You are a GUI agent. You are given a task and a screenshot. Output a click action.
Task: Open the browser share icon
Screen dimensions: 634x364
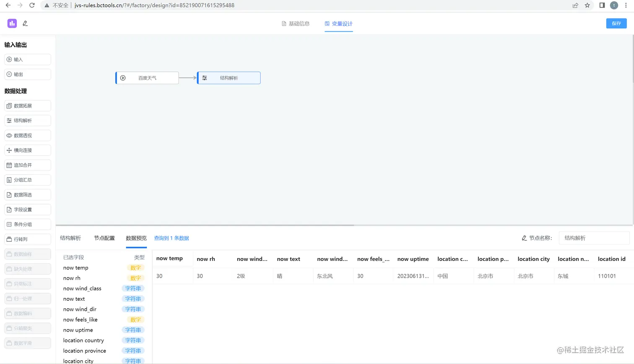pos(575,5)
